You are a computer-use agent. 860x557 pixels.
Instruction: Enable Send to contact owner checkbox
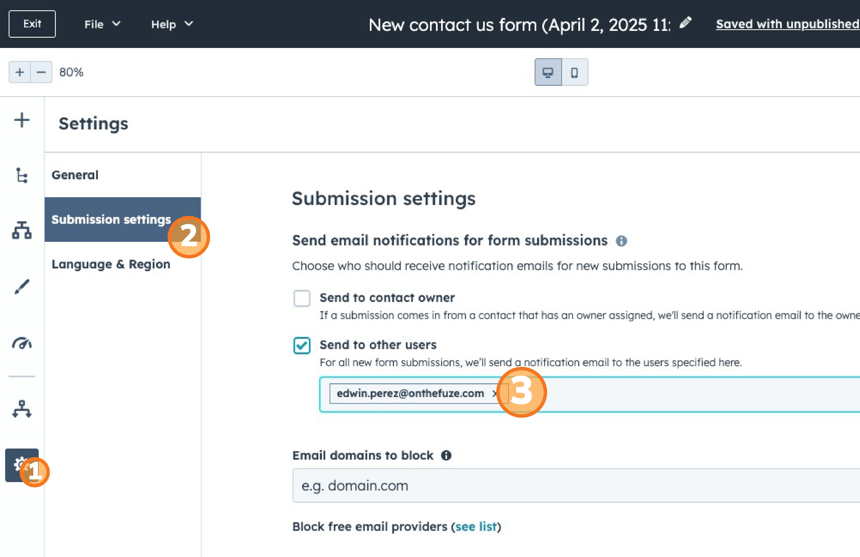pos(302,298)
